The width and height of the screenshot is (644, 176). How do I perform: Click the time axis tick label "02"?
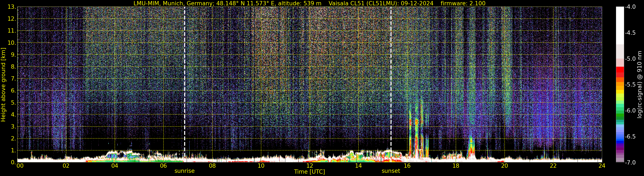point(66,166)
